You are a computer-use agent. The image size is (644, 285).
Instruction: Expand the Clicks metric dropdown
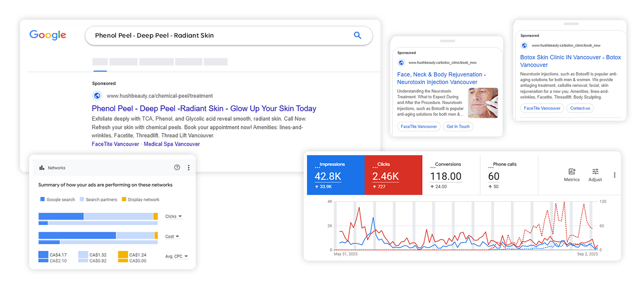coord(173,217)
